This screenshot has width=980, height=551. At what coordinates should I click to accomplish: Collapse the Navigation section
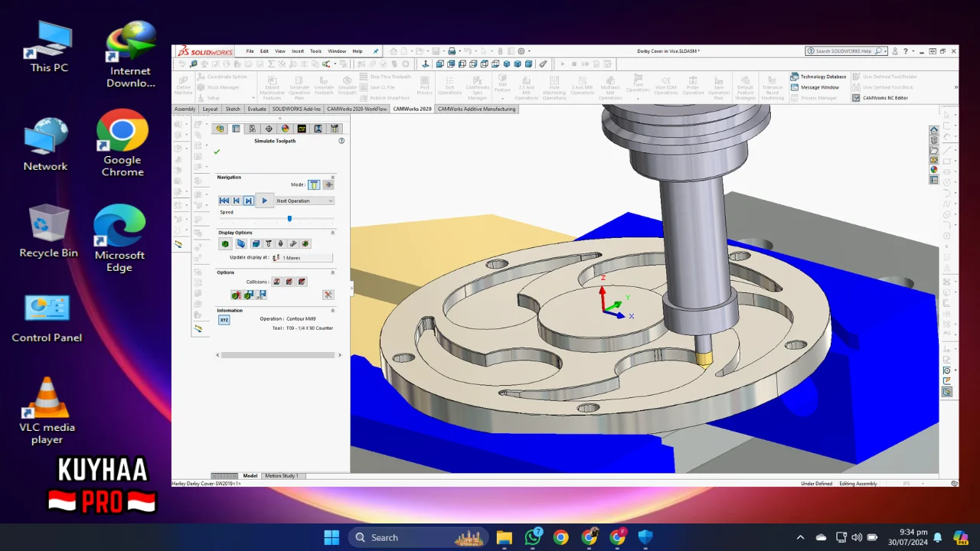tap(332, 177)
